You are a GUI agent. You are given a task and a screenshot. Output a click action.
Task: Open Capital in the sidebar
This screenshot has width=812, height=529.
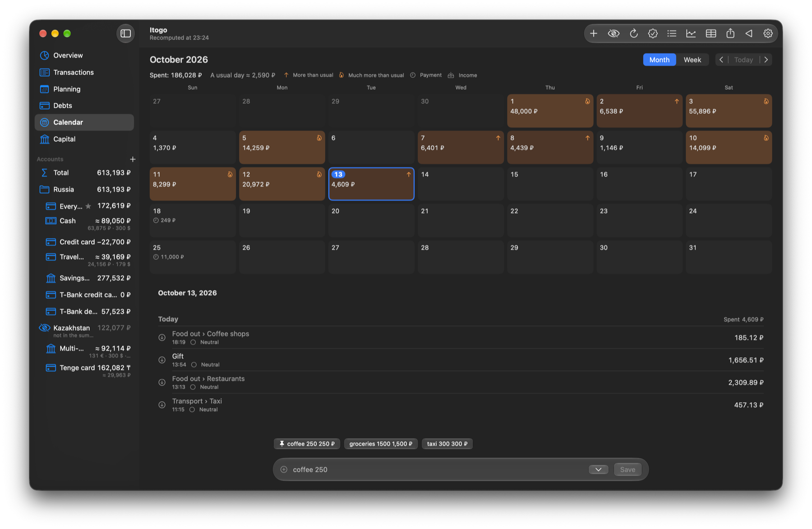click(x=84, y=139)
